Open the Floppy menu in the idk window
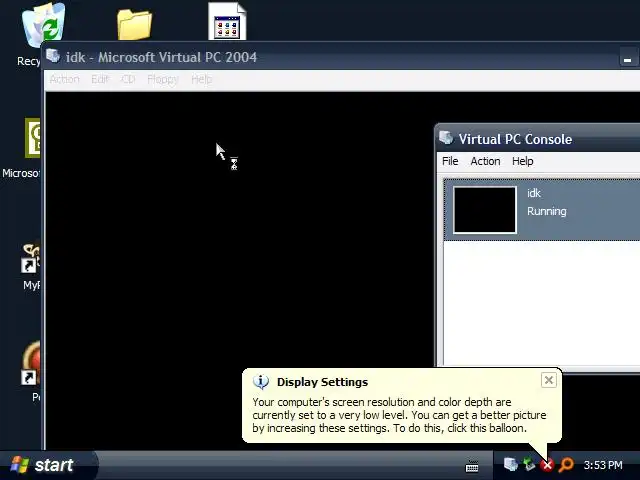 click(x=163, y=79)
